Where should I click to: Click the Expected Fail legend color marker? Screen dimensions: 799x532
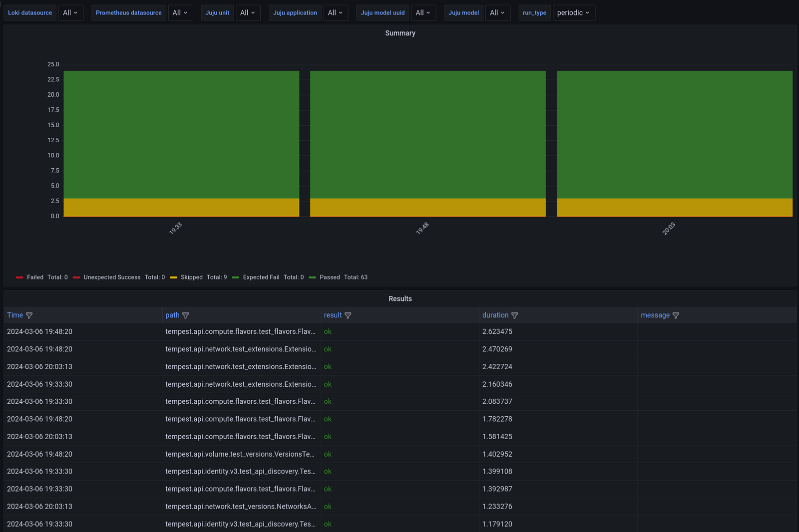click(x=235, y=277)
